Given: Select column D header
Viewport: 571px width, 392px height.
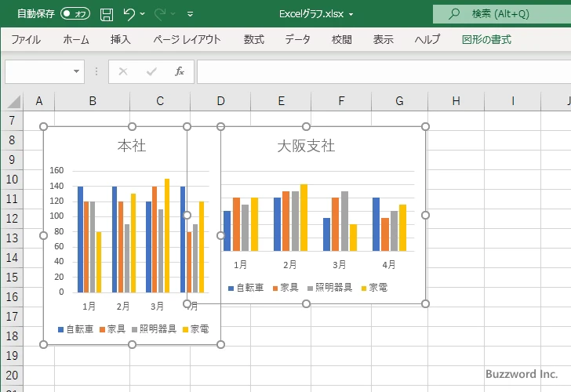Looking at the screenshot, I should 220,101.
